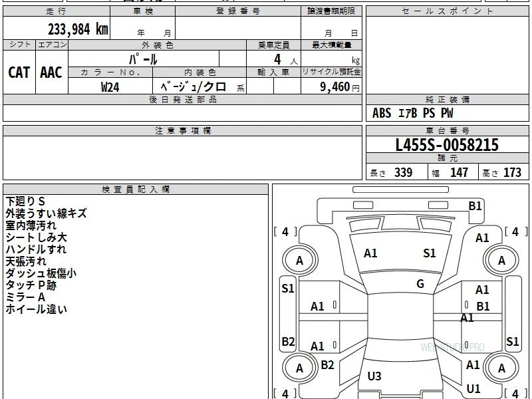Click the 車検 header cell
The image size is (532, 399).
coord(143,11)
